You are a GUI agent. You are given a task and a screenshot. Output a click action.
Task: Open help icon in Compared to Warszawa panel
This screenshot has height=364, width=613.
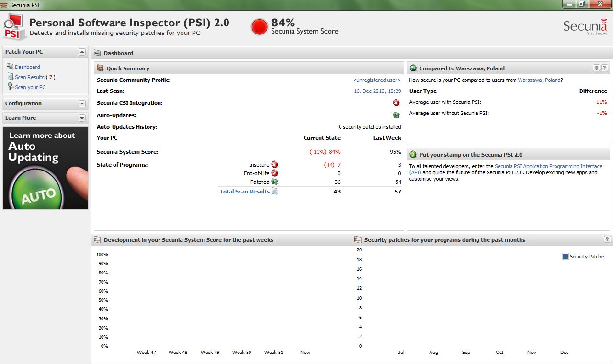pos(604,68)
